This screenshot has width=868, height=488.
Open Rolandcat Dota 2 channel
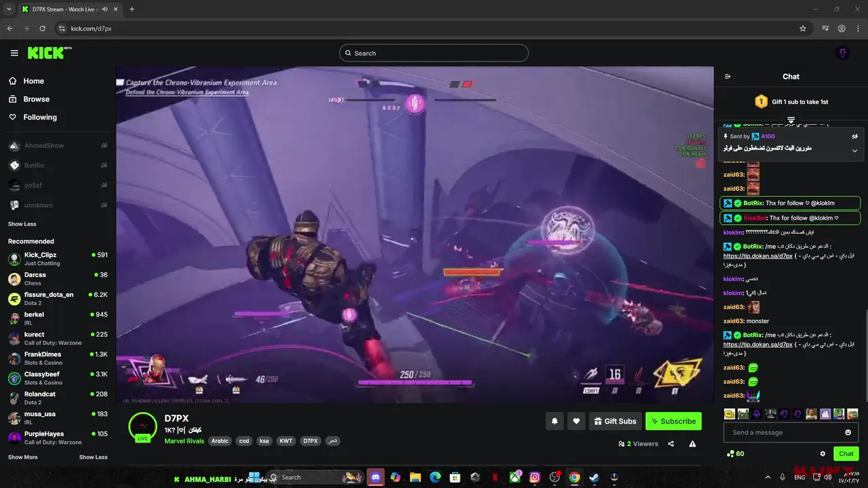58,398
